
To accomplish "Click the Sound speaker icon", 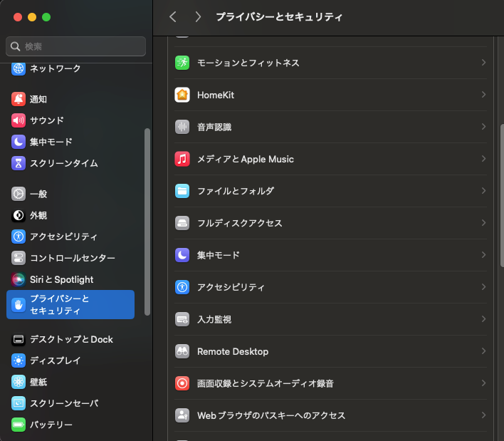I will pyautogui.click(x=19, y=120).
